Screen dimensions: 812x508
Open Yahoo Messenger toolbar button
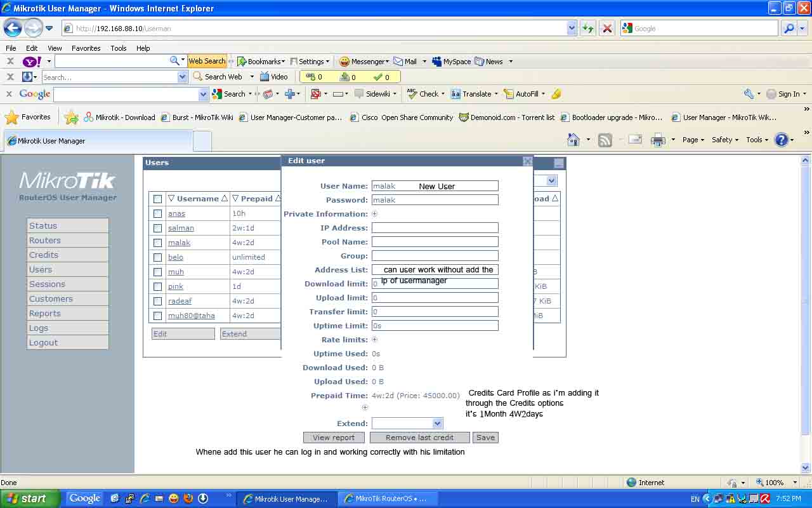pos(363,62)
